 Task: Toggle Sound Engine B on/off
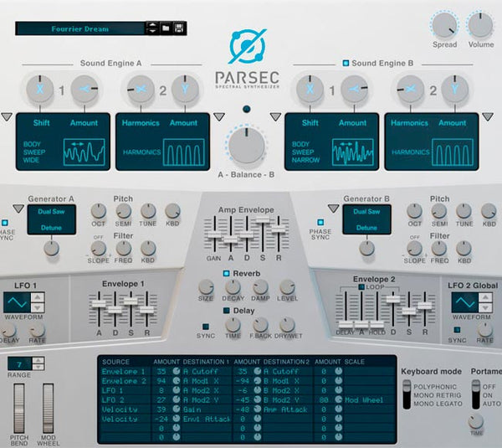click(346, 63)
